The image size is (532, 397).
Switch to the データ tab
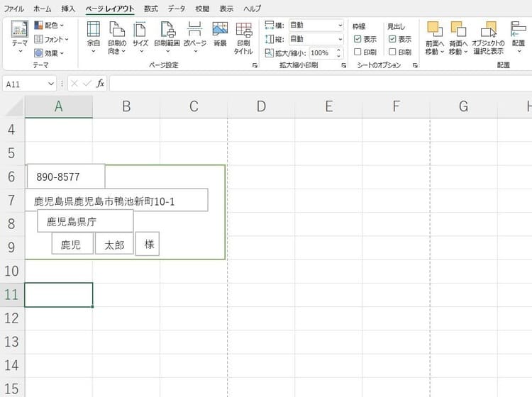[177, 9]
